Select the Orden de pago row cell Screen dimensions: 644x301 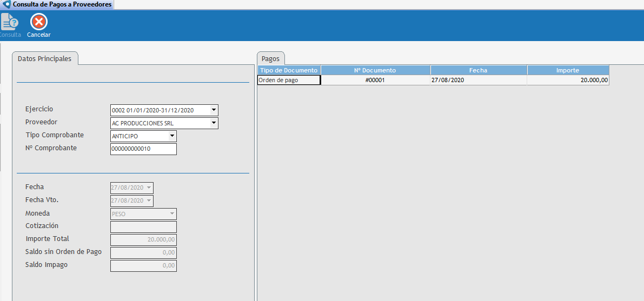coord(289,80)
